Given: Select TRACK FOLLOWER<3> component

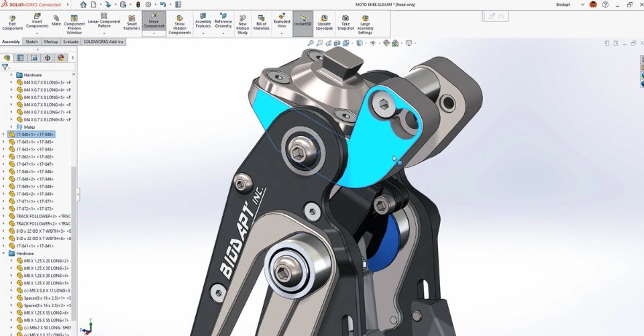Looking at the screenshot, I should [x=40, y=216].
